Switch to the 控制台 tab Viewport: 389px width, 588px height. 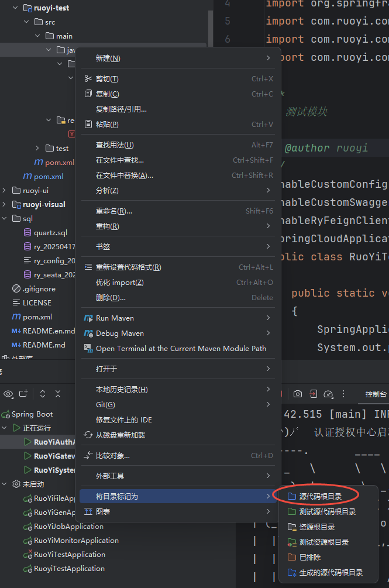375,394
